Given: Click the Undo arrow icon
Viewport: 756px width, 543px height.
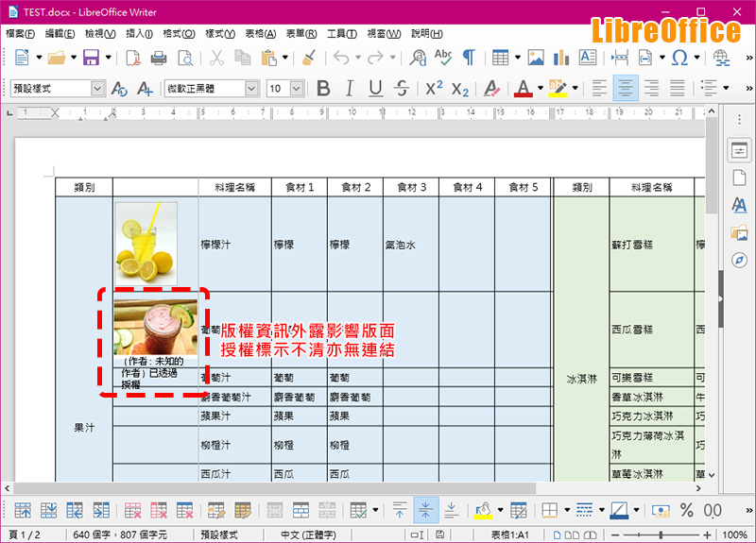Looking at the screenshot, I should click(341, 58).
